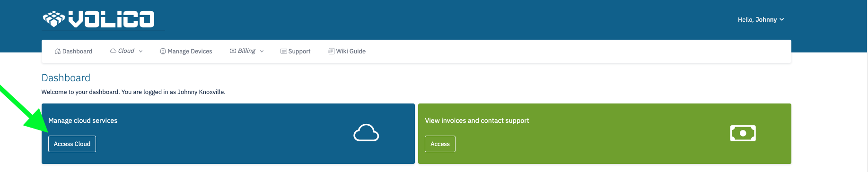This screenshot has width=868, height=172.
Task: Open the Billing menu
Action: pyautogui.click(x=246, y=51)
